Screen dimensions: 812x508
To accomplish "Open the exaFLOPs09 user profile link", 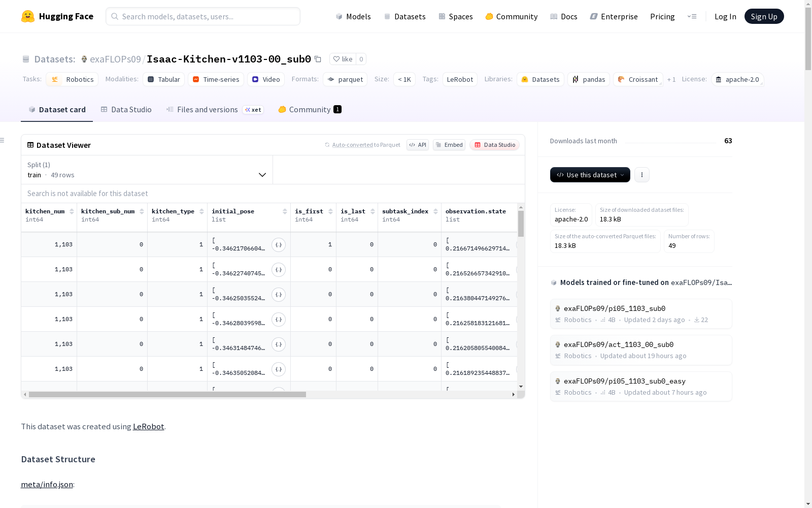I will click(x=115, y=59).
